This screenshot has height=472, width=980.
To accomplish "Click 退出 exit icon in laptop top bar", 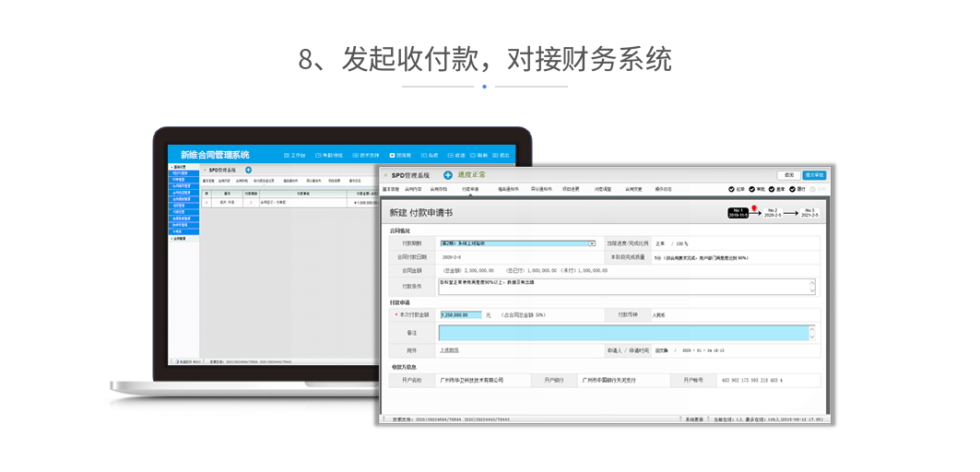I will click(x=496, y=155).
